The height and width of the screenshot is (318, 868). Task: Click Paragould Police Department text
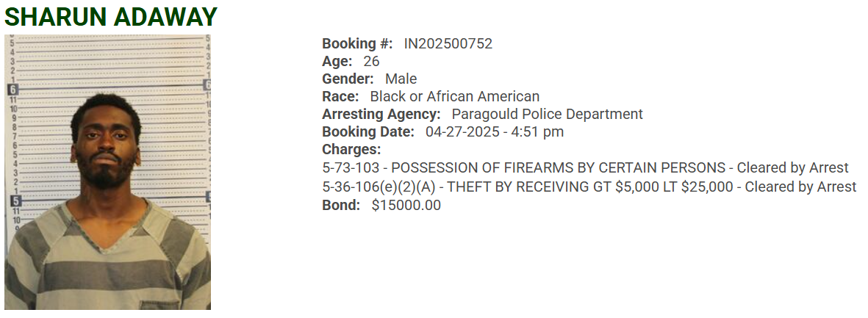coord(547,114)
